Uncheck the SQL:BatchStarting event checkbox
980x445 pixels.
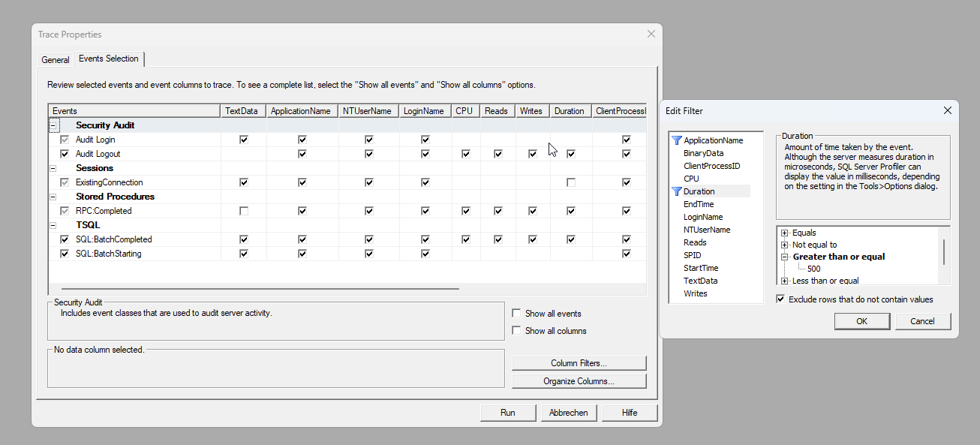point(65,254)
